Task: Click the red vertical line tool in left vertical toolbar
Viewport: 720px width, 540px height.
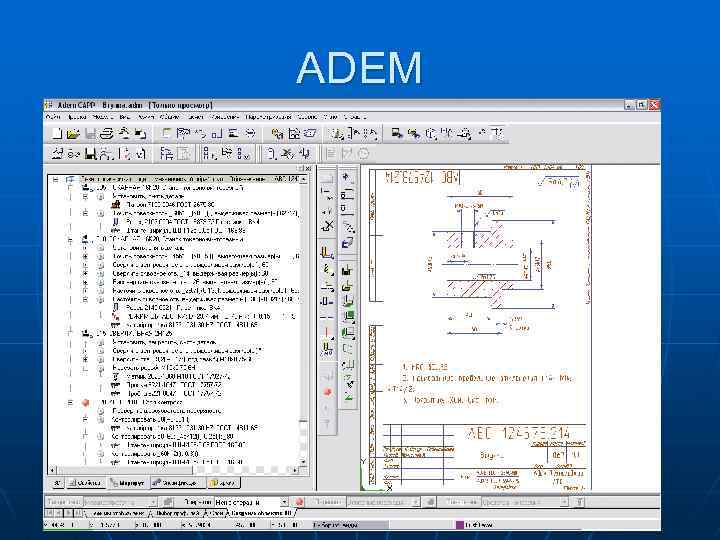Action: tap(327, 332)
